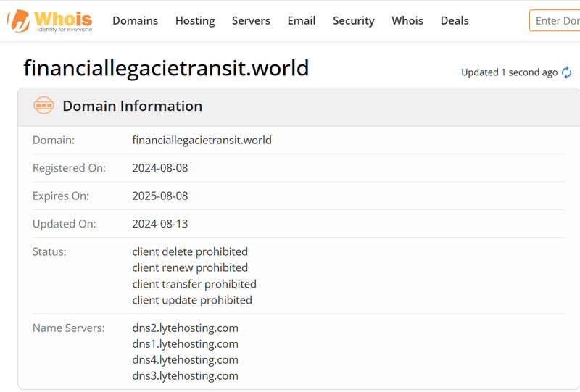Click the Whois logo

tap(49, 21)
